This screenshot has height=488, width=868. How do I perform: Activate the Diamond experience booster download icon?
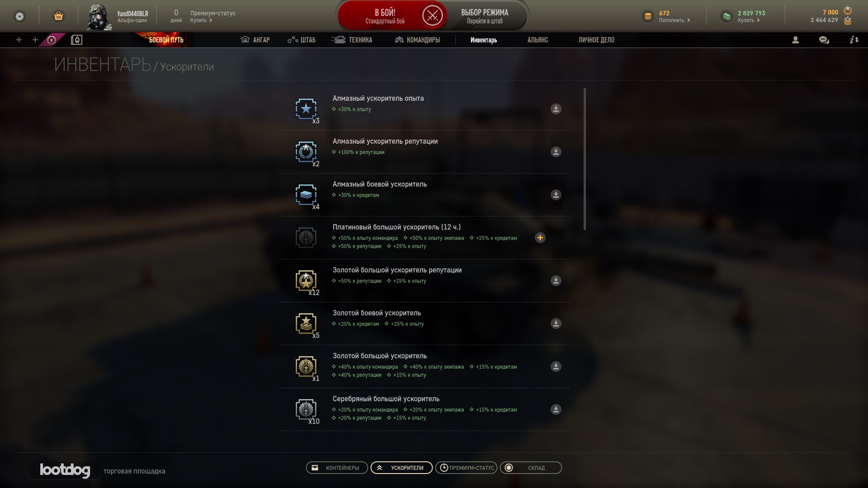tap(556, 109)
